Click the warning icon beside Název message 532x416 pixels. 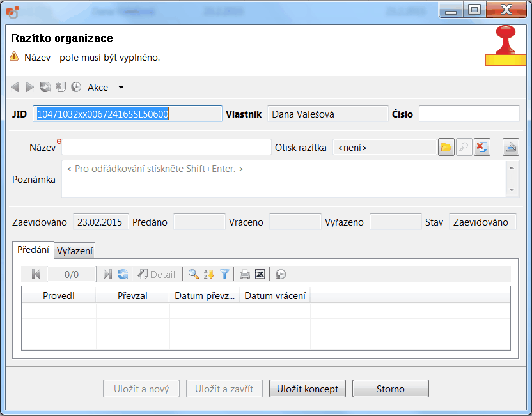[x=14, y=56]
